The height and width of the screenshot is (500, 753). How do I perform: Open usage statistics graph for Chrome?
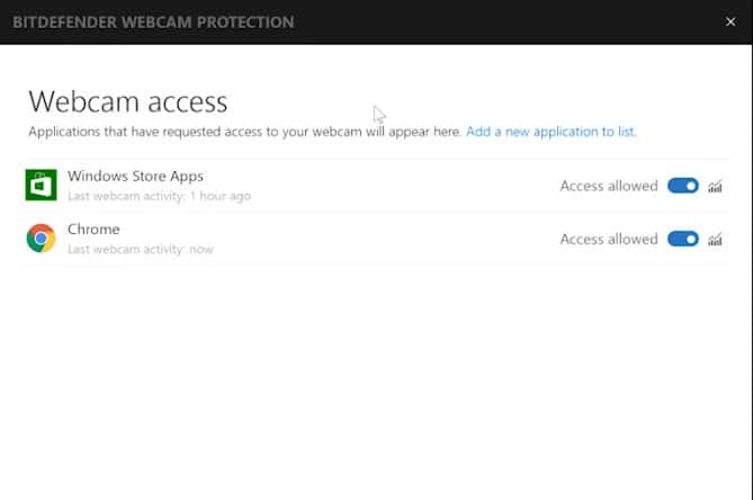pos(715,239)
